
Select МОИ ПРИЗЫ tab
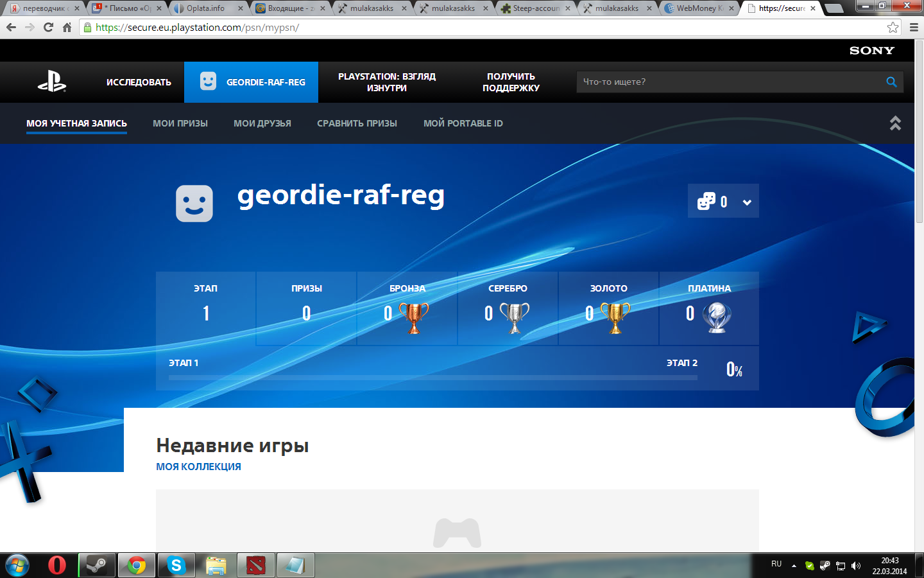coord(180,123)
